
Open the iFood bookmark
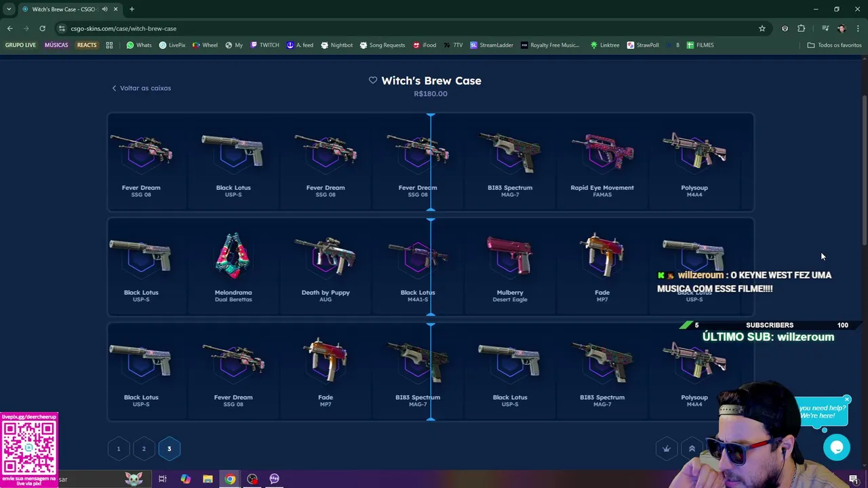[424, 45]
